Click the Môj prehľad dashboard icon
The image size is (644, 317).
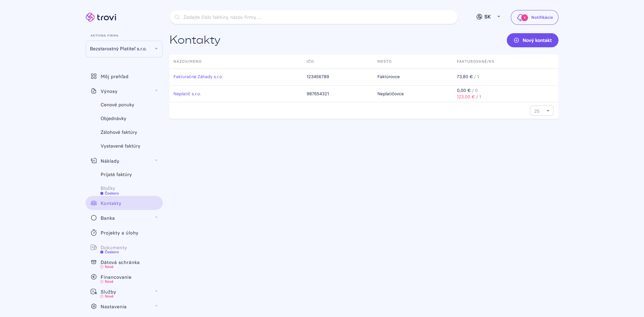point(94,76)
